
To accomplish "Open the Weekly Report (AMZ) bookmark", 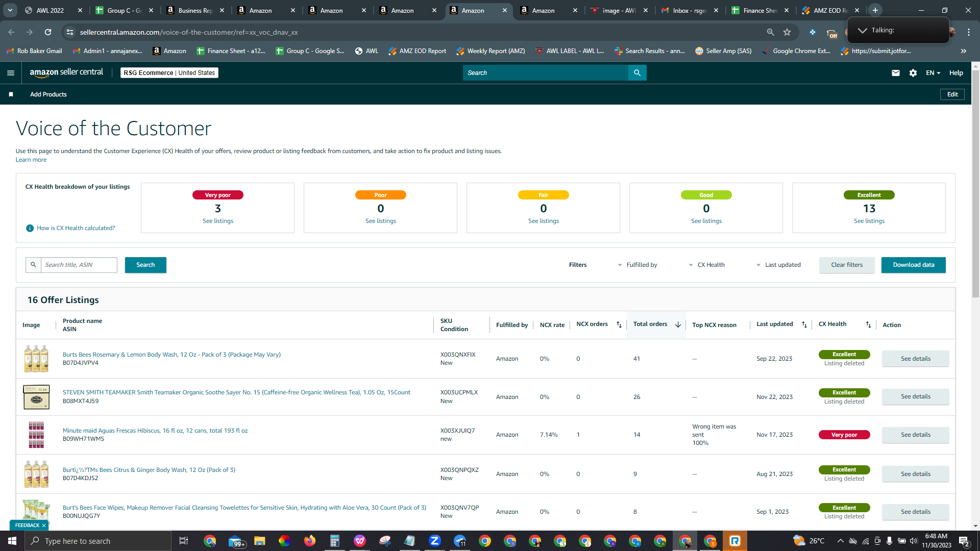I will point(491,51).
